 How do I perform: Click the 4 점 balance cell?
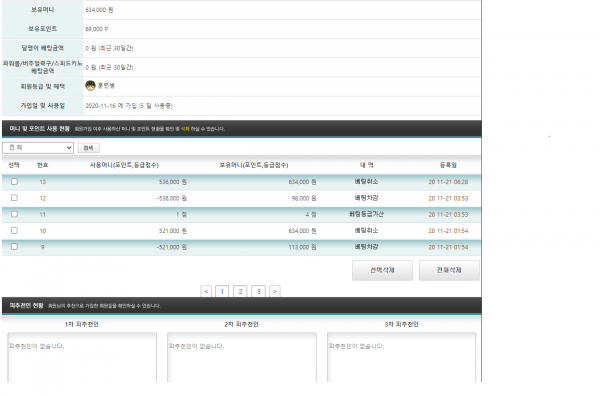(x=311, y=215)
